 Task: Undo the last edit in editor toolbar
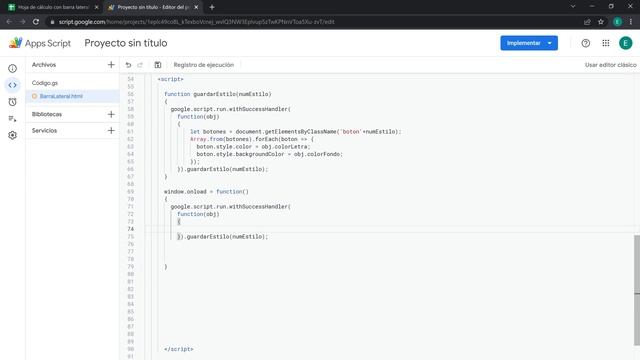tap(128, 65)
